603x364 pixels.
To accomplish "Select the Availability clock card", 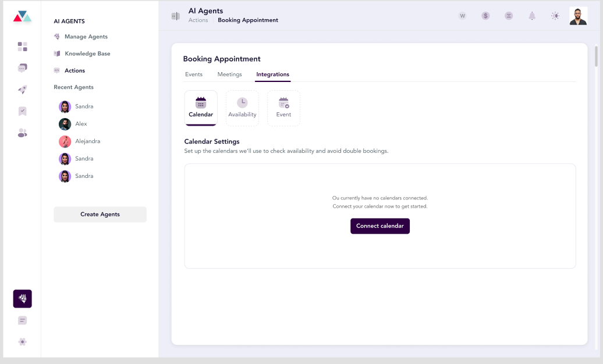I will pyautogui.click(x=242, y=108).
